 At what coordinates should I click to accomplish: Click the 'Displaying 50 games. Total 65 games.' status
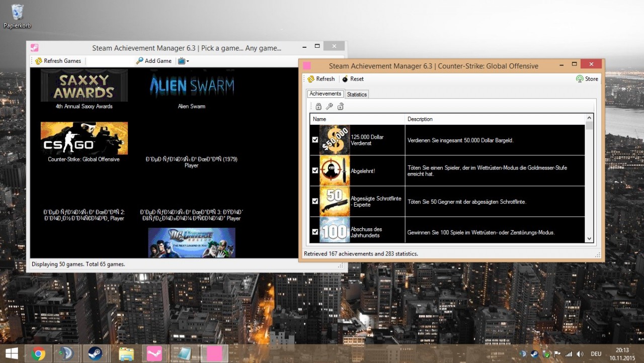tap(78, 264)
